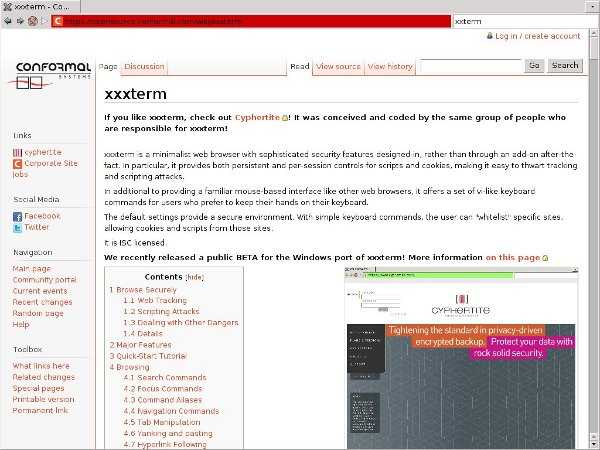The image size is (600, 450).
Task: Jump to 1 Browse Securely section
Action: [143, 290]
